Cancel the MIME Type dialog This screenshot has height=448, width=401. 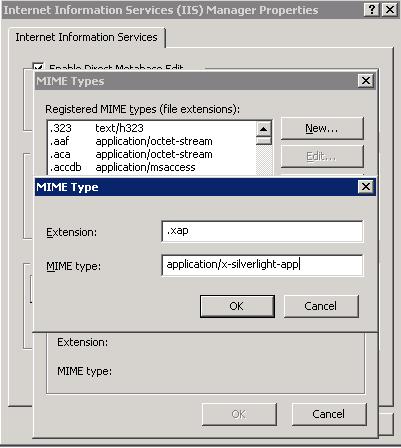coord(321,306)
